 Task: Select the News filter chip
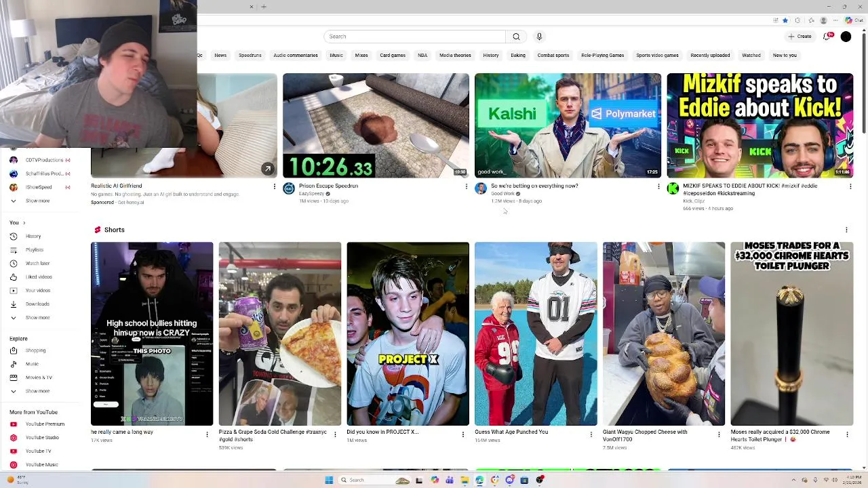point(220,56)
